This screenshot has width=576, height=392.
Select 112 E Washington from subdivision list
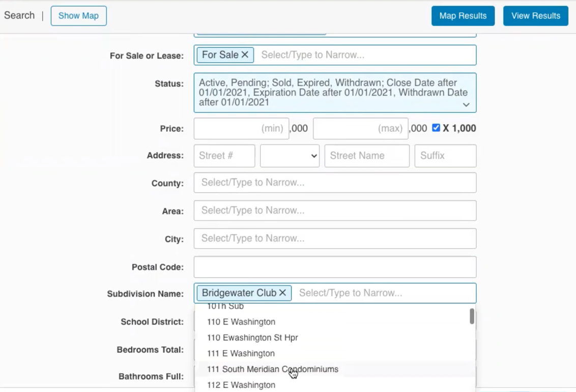tap(241, 385)
